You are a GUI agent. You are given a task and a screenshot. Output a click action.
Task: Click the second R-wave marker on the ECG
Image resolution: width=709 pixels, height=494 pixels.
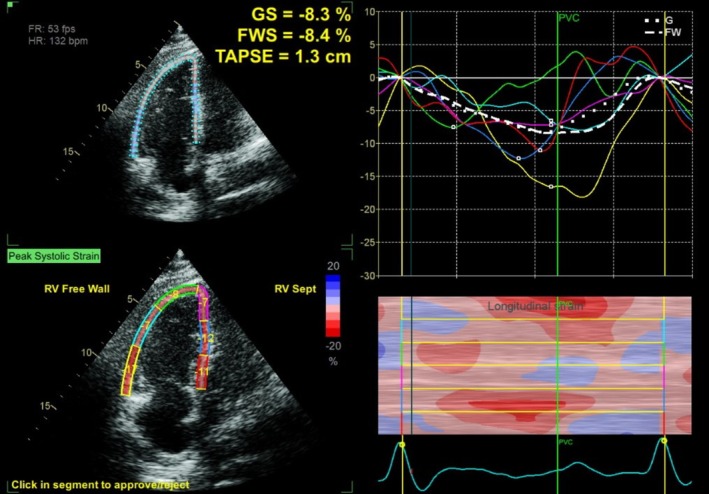(x=664, y=441)
